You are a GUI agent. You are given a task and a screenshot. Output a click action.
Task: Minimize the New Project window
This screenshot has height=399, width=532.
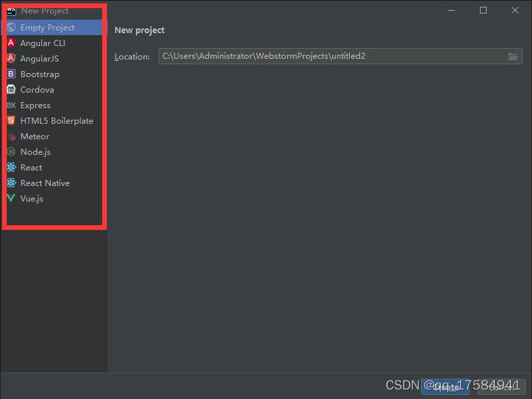pyautogui.click(x=451, y=11)
